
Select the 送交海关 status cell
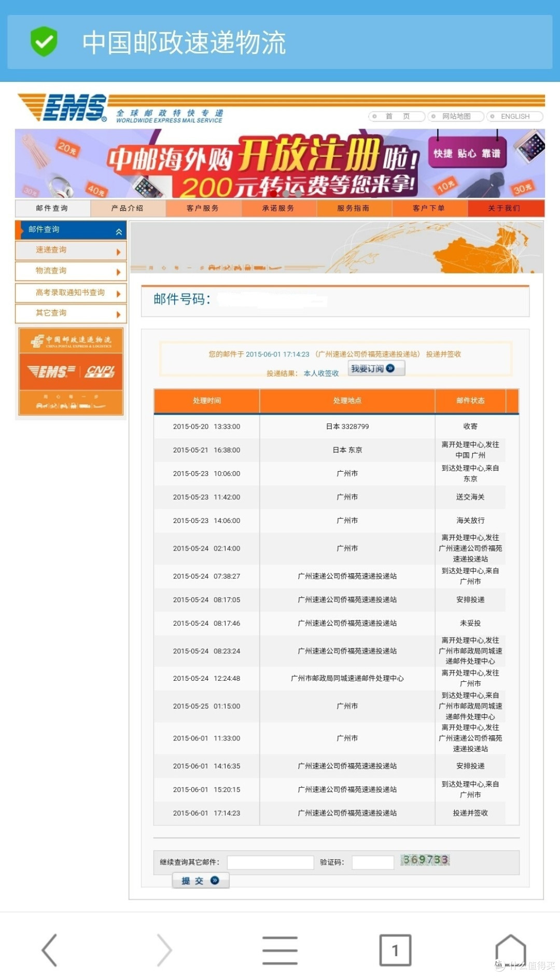(470, 497)
